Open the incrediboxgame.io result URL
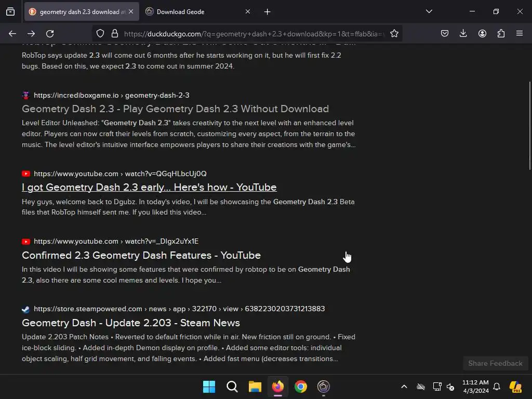Viewport: 532px width, 399px height. coord(112,96)
